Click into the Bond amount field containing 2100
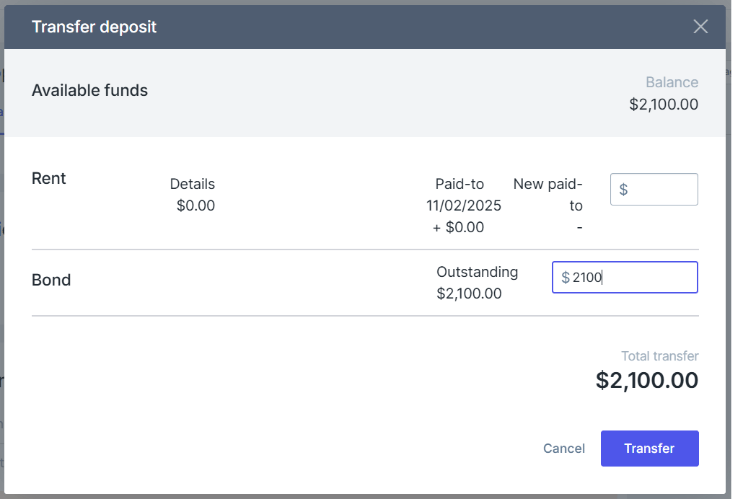Screen dimensions: 732x499 (x=625, y=277)
